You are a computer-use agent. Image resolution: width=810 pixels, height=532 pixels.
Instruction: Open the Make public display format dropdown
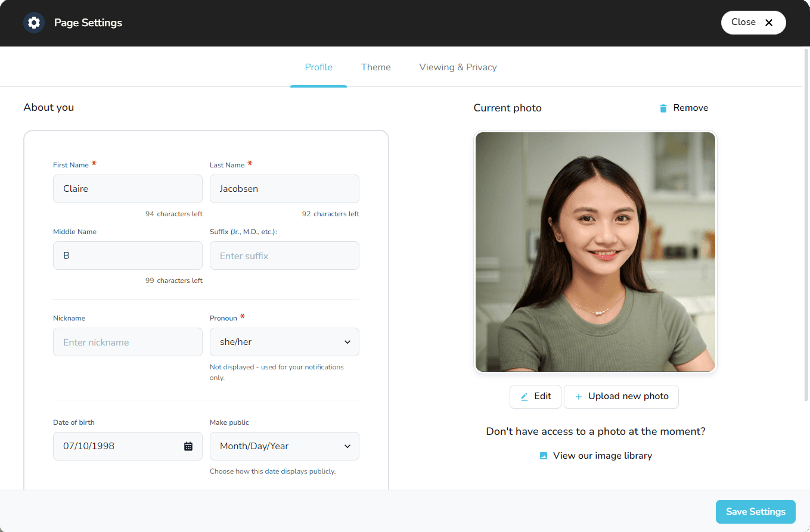(284, 446)
